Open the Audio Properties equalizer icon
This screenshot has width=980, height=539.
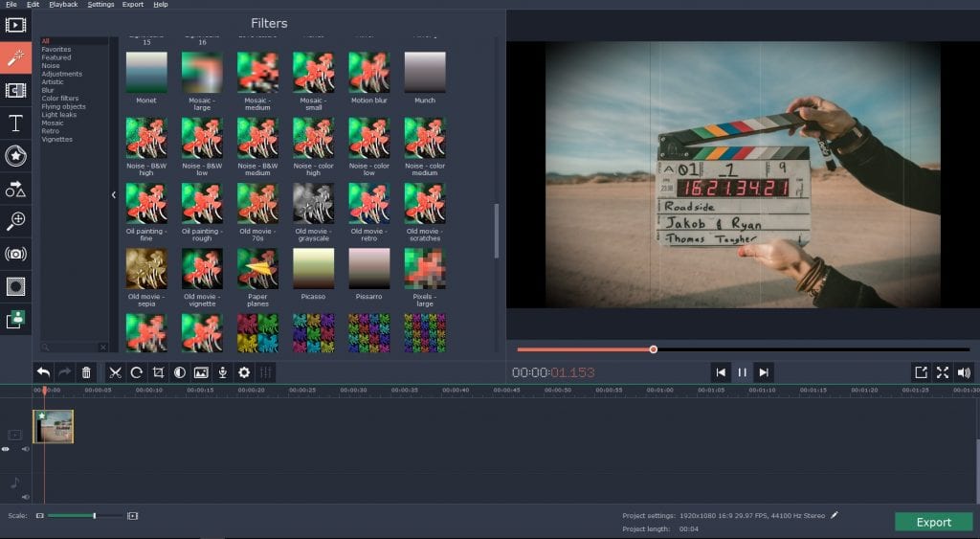[x=266, y=372]
